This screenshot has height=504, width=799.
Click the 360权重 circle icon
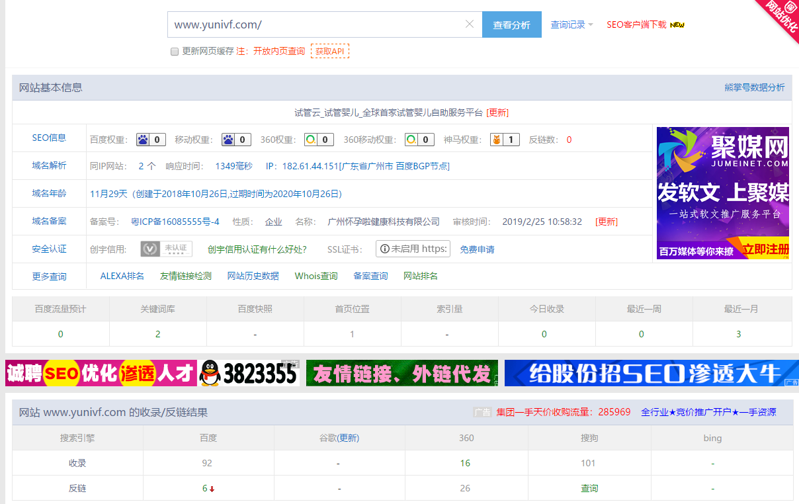point(310,140)
